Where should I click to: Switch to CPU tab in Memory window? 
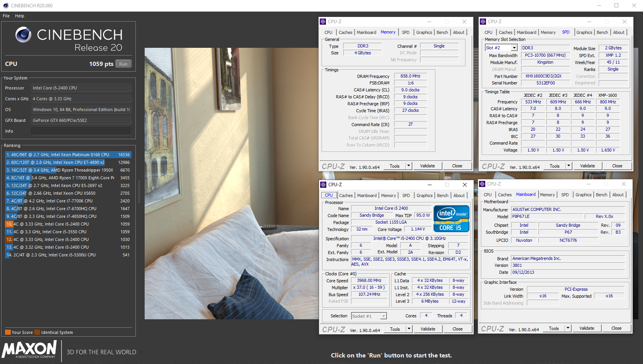coord(328,32)
